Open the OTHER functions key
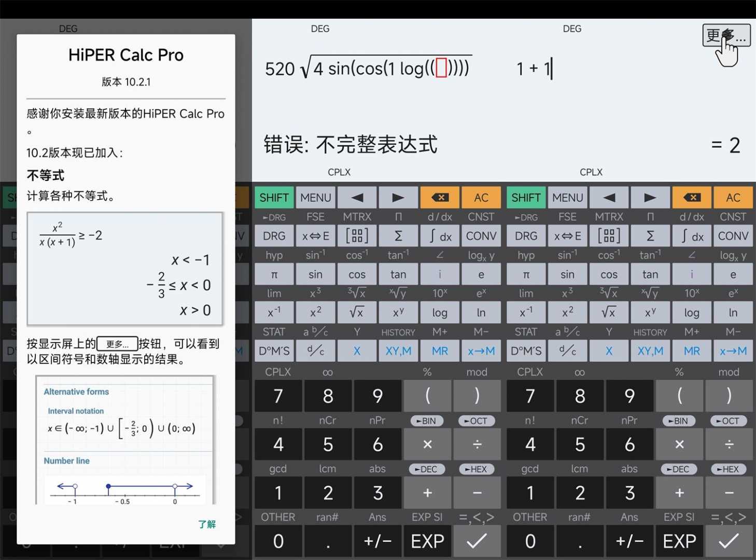 278,516
